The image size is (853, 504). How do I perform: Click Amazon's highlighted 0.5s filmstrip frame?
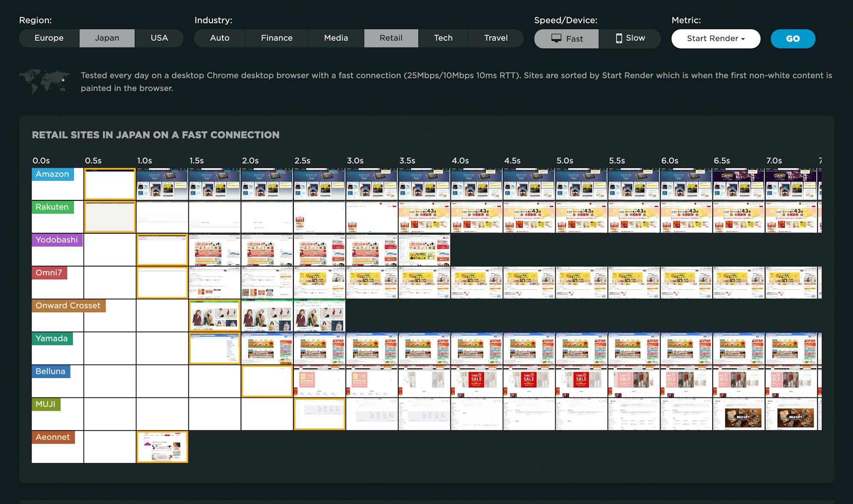coord(110,184)
